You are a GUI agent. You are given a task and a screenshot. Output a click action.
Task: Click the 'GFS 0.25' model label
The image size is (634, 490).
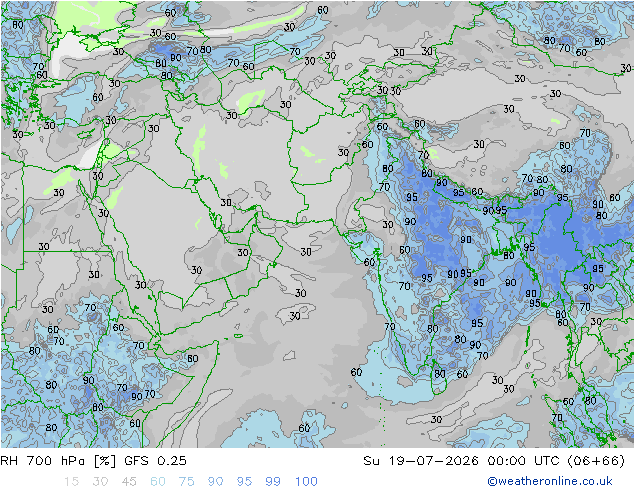tap(155, 461)
